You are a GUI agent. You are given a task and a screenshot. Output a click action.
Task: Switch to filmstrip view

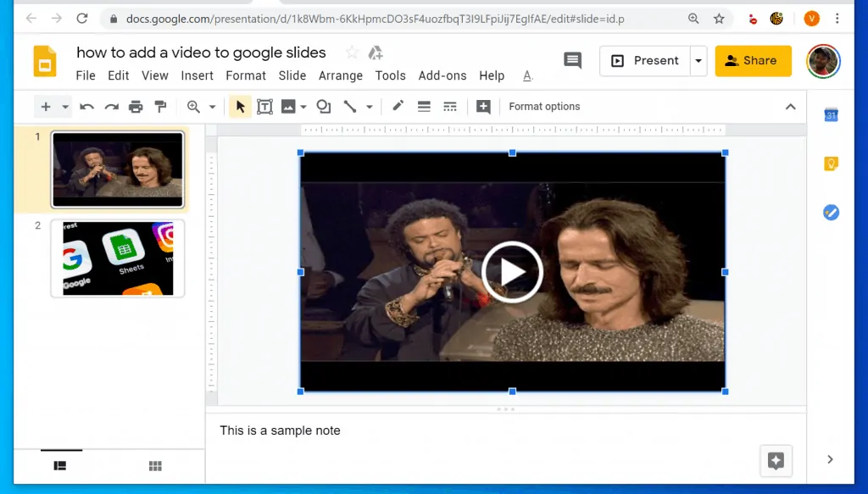(x=60, y=466)
